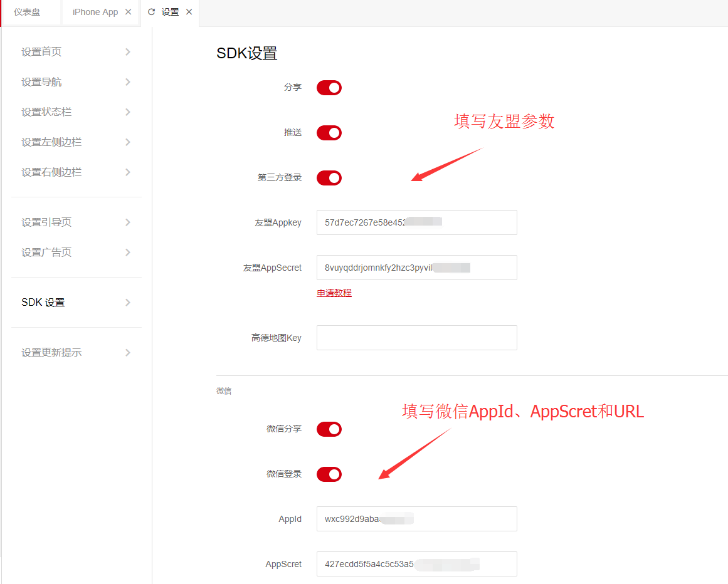The height and width of the screenshot is (584, 728).
Task: Turn off 第三方登录 toggle
Action: (x=329, y=178)
